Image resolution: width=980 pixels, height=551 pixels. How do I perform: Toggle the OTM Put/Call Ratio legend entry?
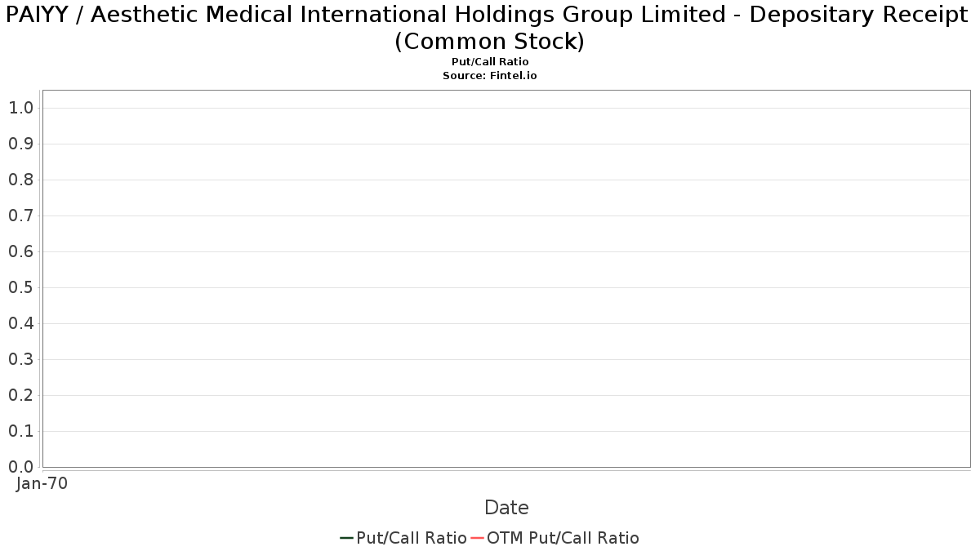[555, 538]
